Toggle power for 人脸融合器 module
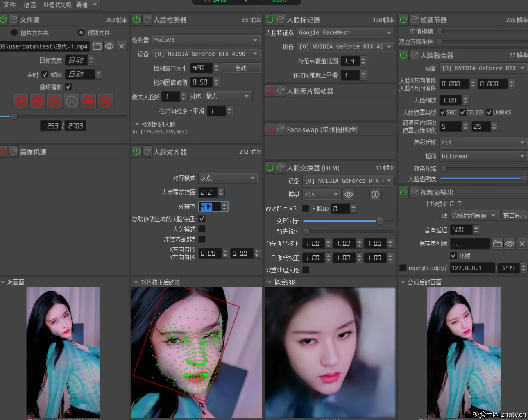 [x=403, y=55]
